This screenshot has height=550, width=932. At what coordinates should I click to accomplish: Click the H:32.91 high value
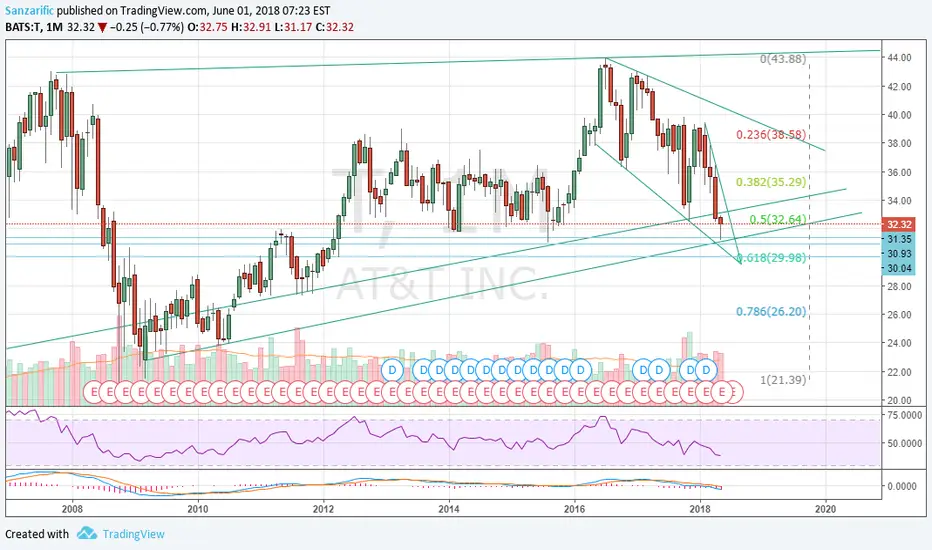coord(250,27)
